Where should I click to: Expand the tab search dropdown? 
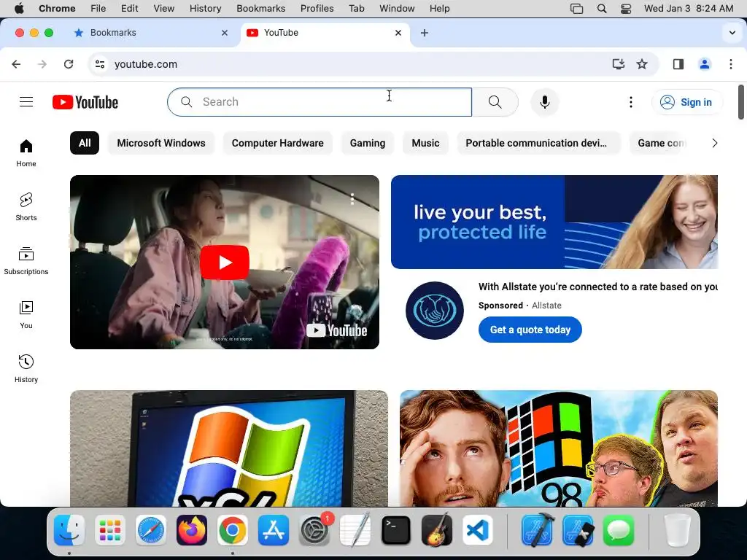pos(732,33)
